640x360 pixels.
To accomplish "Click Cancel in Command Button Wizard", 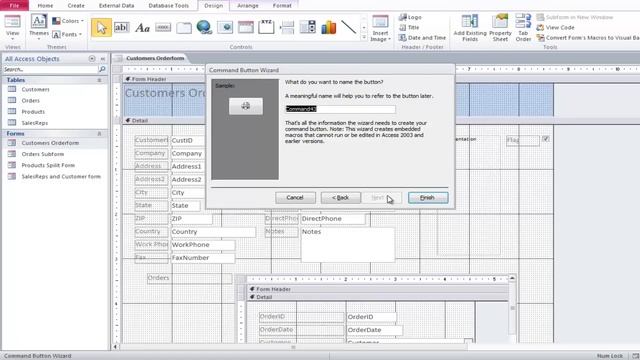I will tap(295, 198).
